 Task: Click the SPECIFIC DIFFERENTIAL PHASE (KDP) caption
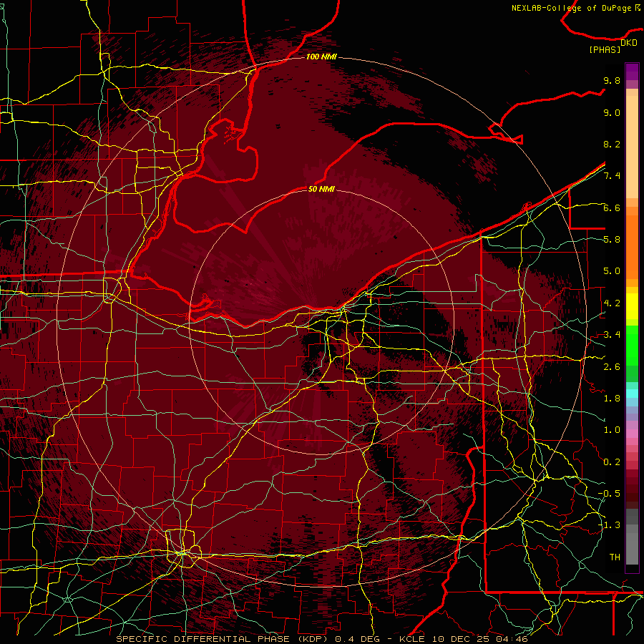223,639
